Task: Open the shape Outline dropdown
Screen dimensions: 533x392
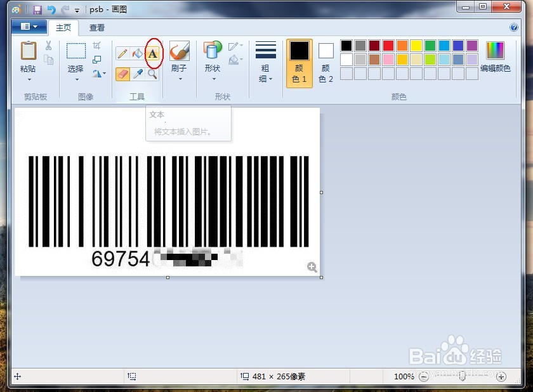Action: tap(235, 46)
